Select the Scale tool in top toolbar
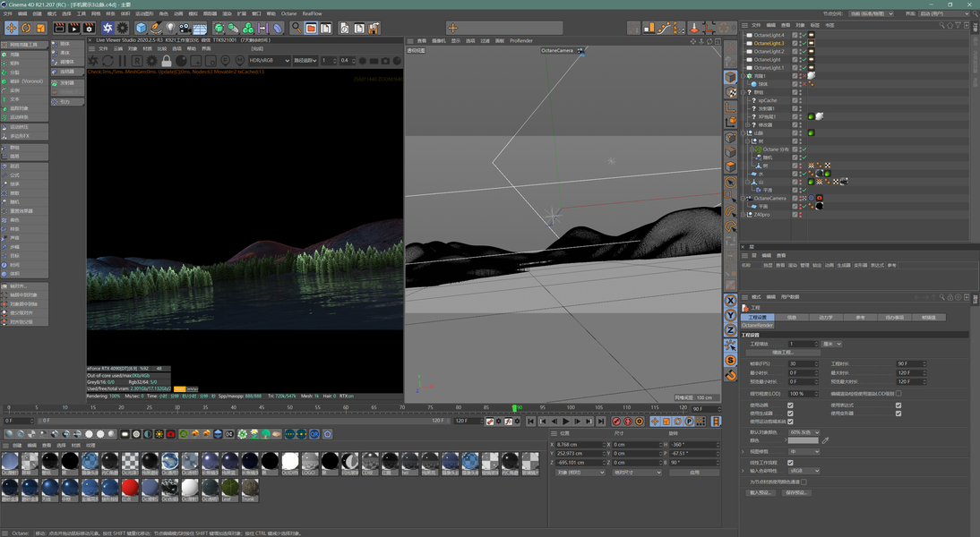Viewport: 980px width, 537px height. 40,28
